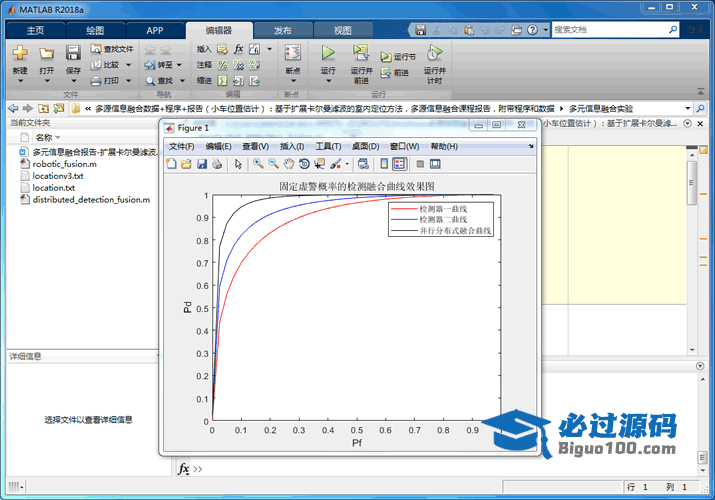
Task: Switch to the 绘图 (Plots) tab
Action: [x=95, y=31]
